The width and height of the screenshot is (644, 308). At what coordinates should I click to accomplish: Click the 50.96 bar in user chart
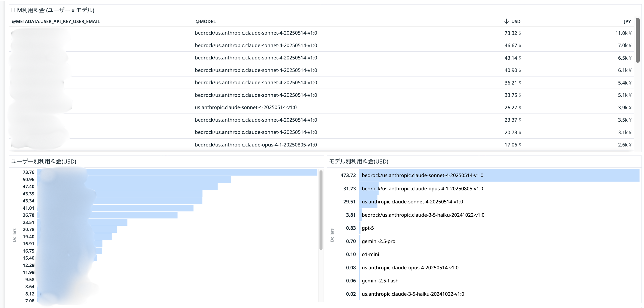click(x=160, y=180)
